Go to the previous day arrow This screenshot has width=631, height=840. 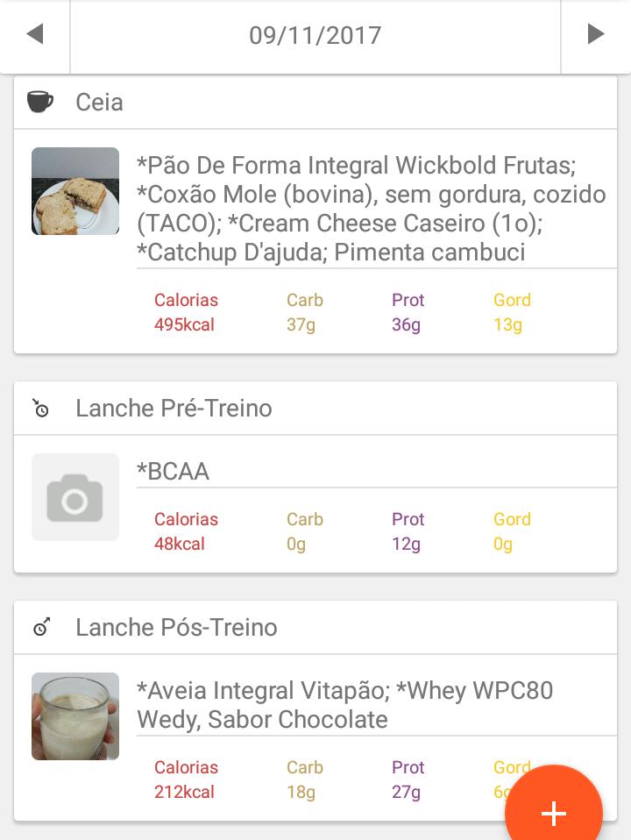tap(35, 34)
